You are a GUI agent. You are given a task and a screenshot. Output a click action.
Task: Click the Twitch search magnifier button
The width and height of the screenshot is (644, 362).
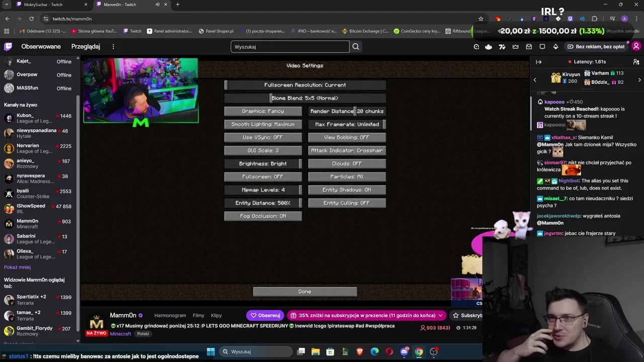(x=356, y=47)
